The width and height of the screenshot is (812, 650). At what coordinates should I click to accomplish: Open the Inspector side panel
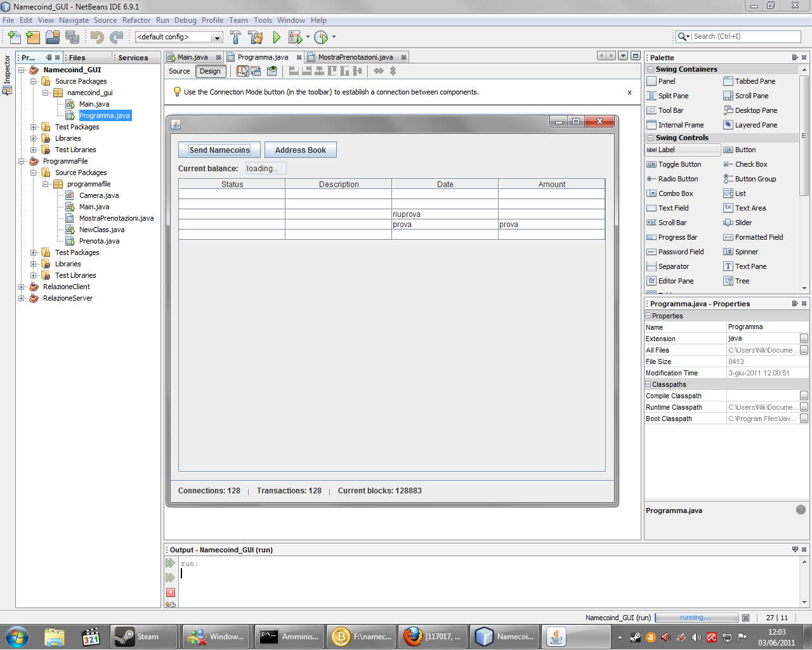point(7,75)
